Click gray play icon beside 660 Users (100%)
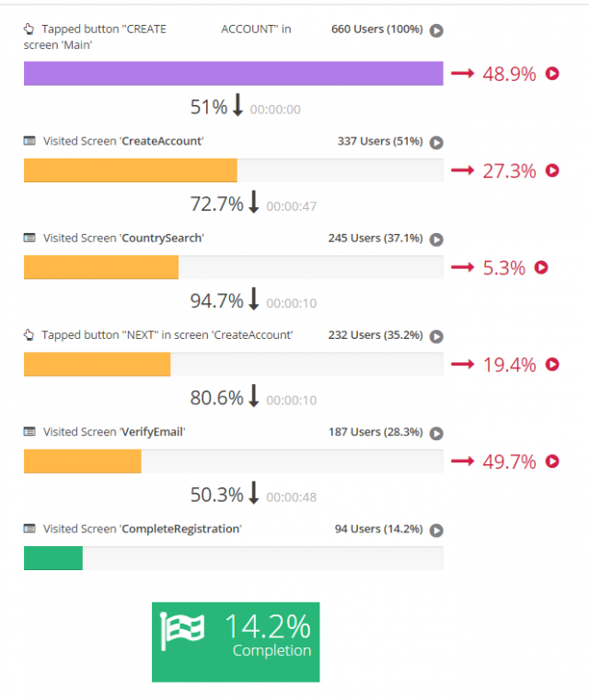The image size is (589, 700). 437,30
